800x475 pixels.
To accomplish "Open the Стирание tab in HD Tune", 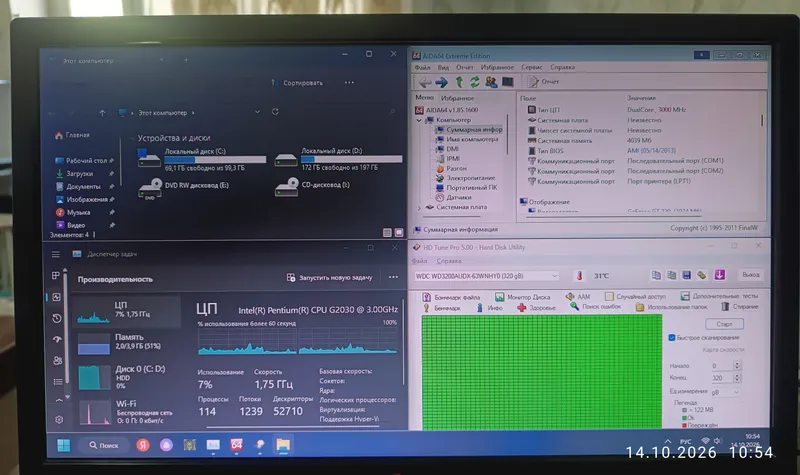I will click(x=740, y=307).
